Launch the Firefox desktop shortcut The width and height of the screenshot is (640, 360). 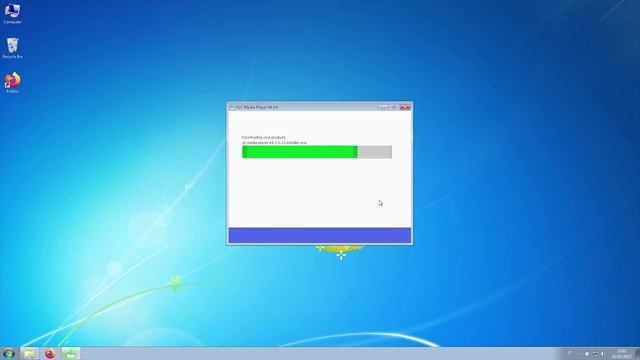pos(12,83)
